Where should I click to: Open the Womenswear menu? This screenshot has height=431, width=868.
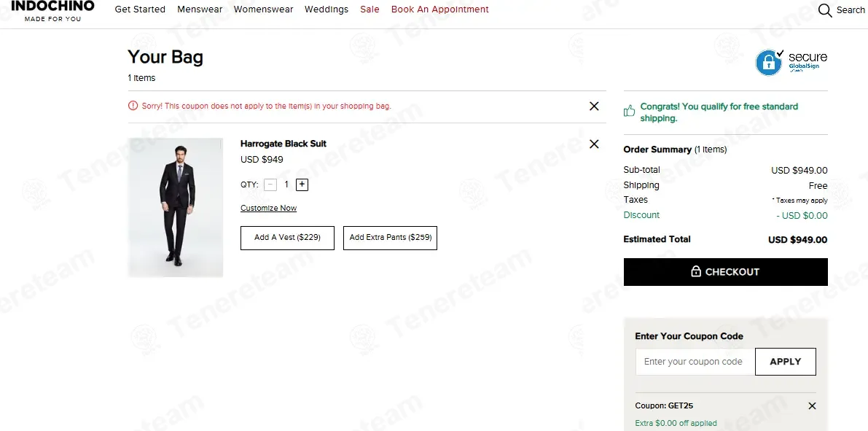pos(264,9)
